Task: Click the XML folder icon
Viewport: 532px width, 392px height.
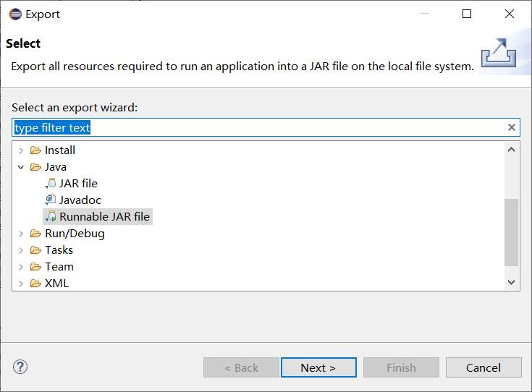Action: pos(35,284)
